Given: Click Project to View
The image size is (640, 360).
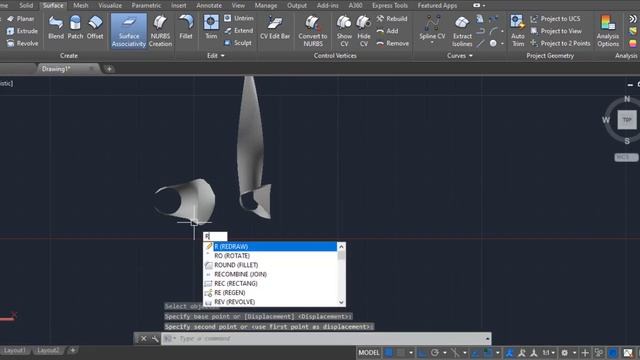Looking at the screenshot, I should click(556, 31).
